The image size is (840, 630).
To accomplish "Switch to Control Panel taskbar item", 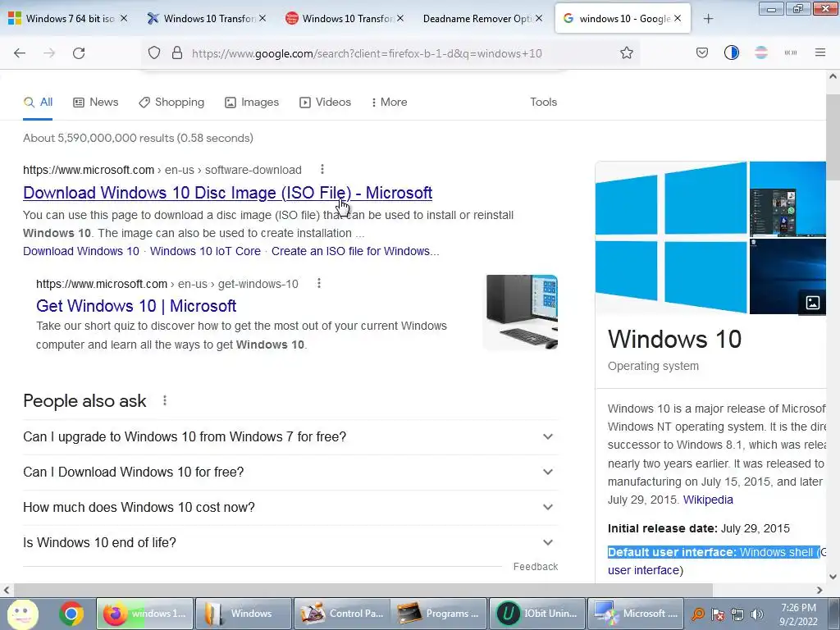I will tap(342, 614).
